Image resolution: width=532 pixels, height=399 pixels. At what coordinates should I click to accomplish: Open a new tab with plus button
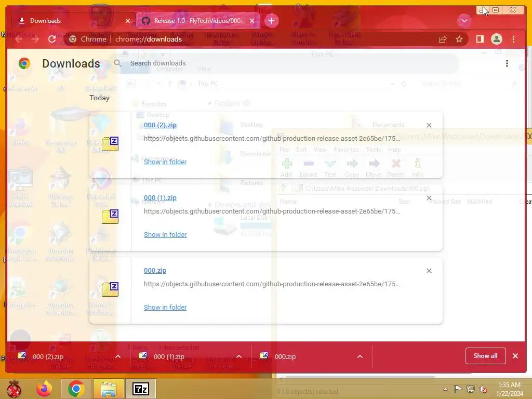coord(271,21)
